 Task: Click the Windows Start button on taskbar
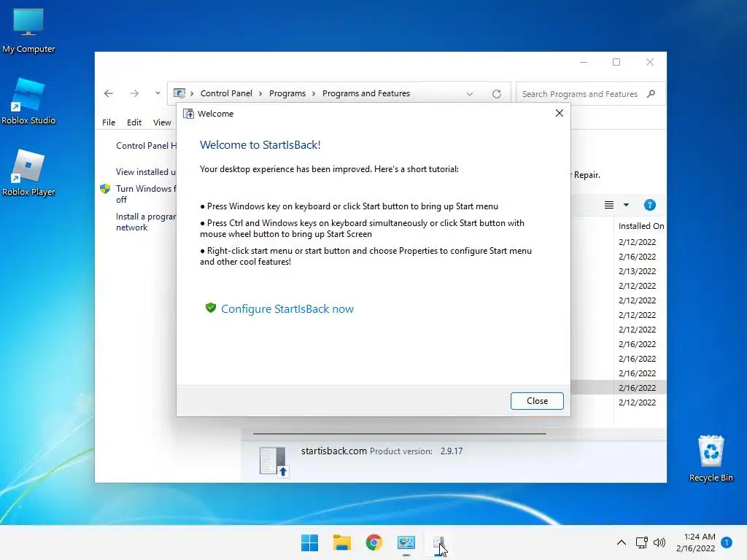pos(309,542)
